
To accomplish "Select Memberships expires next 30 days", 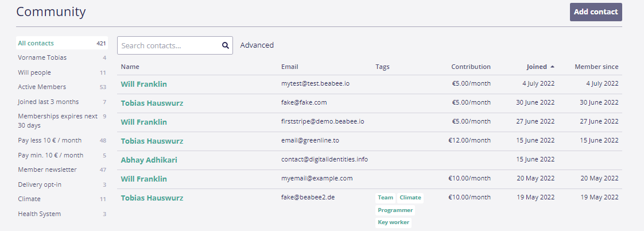I will coord(57,121).
